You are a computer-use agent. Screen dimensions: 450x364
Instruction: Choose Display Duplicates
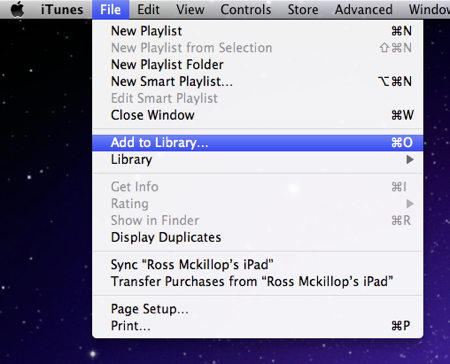coord(257,238)
